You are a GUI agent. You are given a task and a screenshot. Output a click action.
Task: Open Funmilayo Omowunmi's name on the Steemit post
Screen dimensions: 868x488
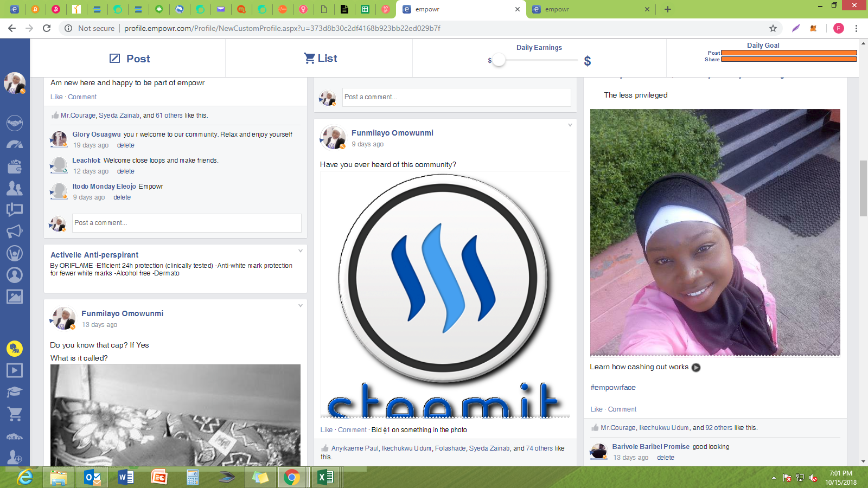[x=392, y=133]
